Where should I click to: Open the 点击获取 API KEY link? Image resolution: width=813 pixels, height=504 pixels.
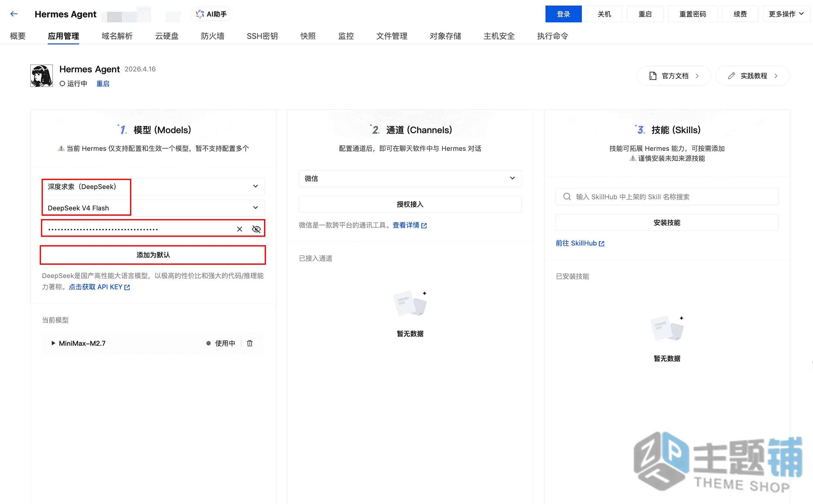pyautogui.click(x=99, y=287)
